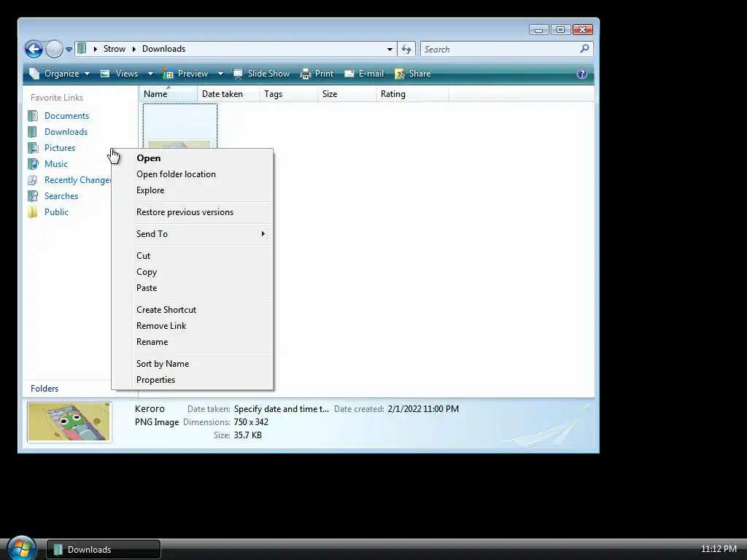Click the Downloads taskbar button
Screen dimensions: 747x560
[x=104, y=550]
